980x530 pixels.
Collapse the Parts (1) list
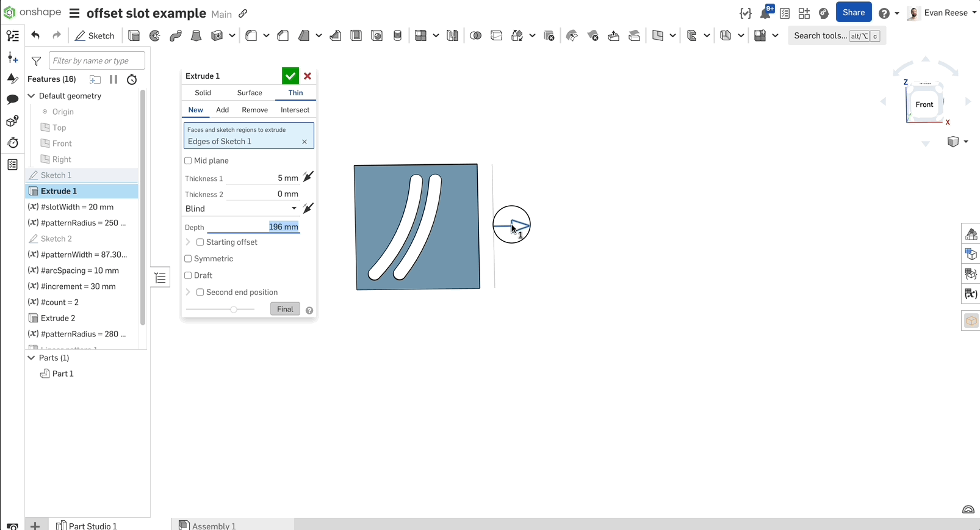31,358
